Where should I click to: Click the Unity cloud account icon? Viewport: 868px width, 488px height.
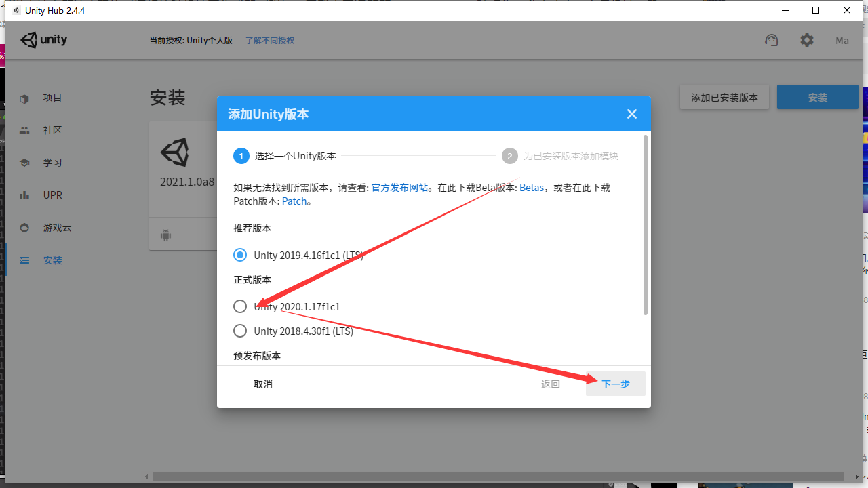772,40
